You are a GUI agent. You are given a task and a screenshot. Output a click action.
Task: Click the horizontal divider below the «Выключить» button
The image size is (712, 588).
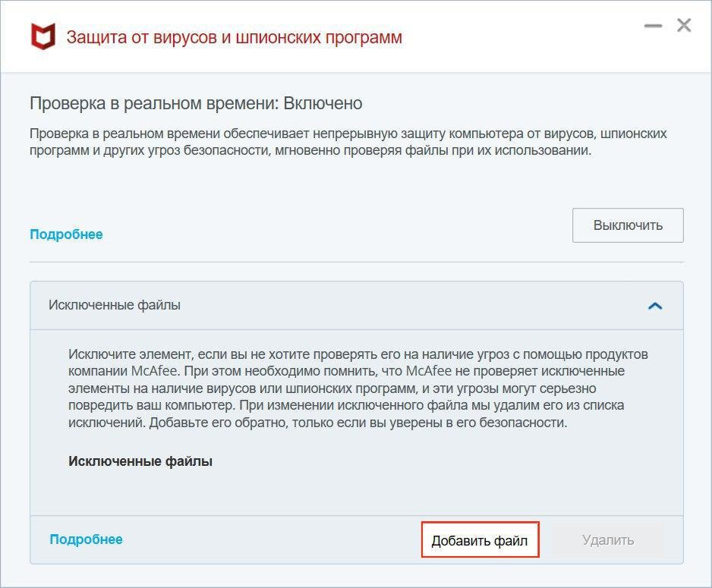point(357,262)
